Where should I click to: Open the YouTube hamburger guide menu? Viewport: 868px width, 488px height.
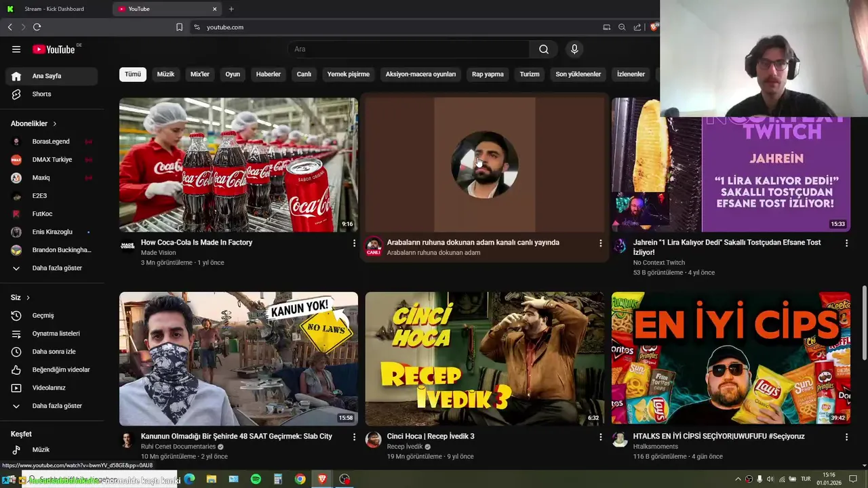click(x=16, y=49)
